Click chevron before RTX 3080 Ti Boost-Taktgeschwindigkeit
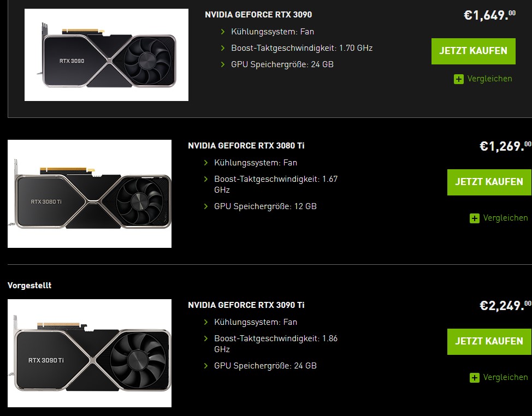Viewport: 532px width, 416px height. click(205, 179)
